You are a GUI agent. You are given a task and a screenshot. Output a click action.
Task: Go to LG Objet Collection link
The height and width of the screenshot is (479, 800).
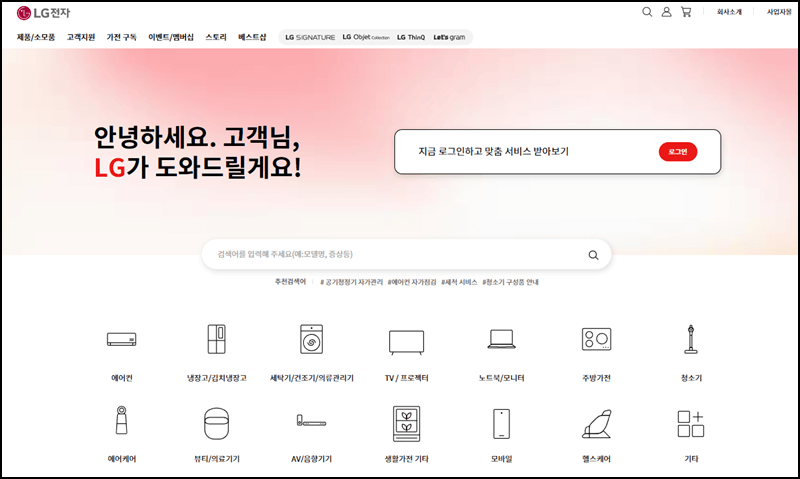tap(366, 37)
